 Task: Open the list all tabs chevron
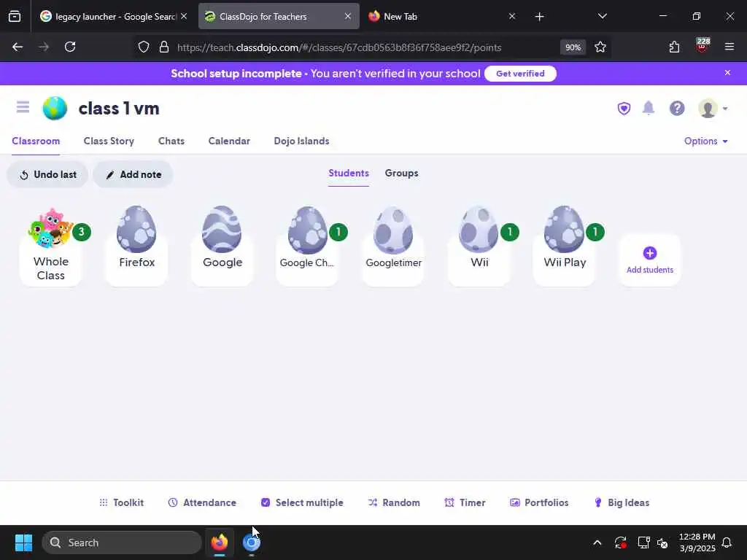[602, 16]
